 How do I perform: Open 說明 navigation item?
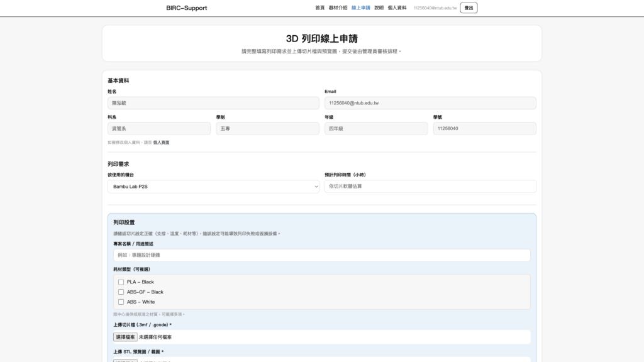(379, 8)
